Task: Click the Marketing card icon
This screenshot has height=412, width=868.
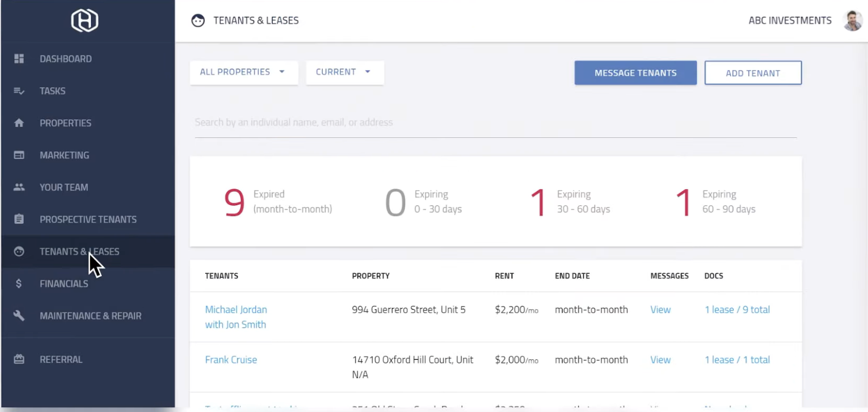Action: [x=19, y=155]
